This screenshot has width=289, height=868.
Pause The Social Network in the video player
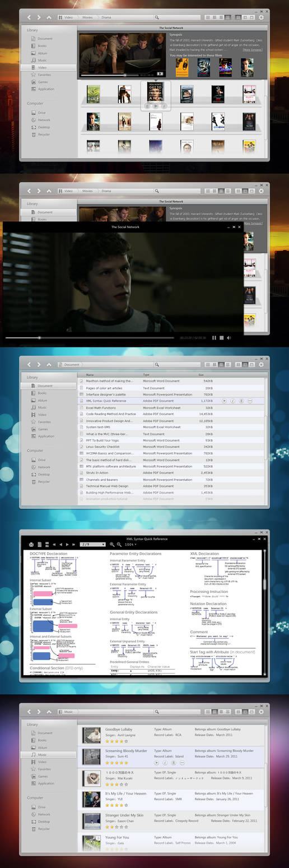click(x=215, y=338)
